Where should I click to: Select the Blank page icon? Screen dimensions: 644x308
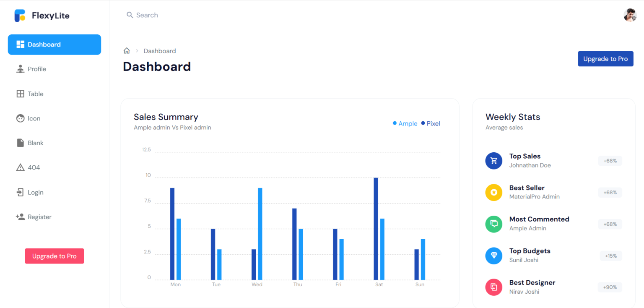pyautogui.click(x=20, y=143)
